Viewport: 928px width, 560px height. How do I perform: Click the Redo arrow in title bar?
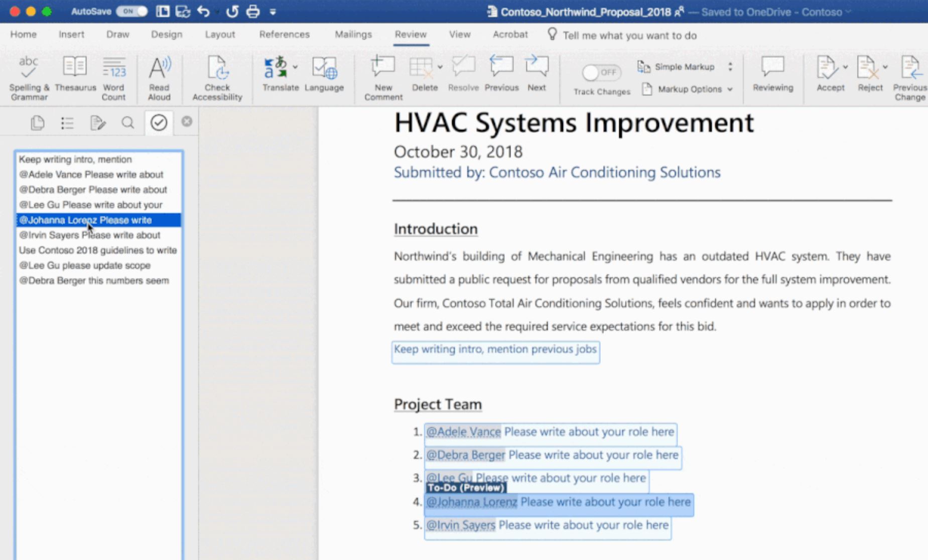[232, 12]
